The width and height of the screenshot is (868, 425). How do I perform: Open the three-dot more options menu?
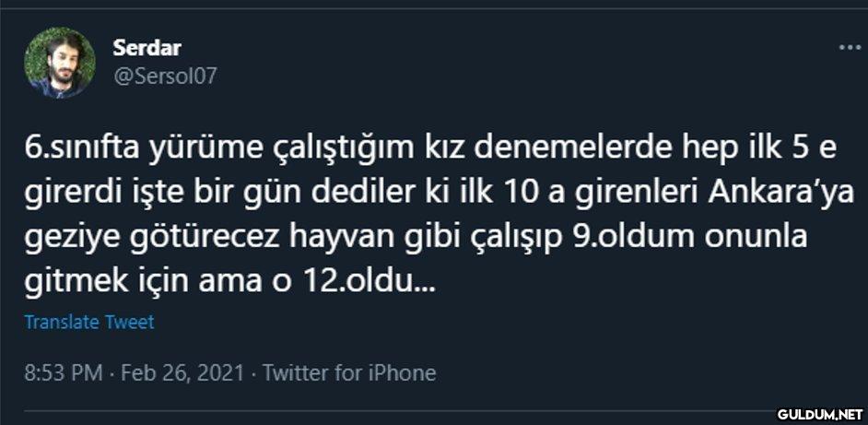pyautogui.click(x=849, y=47)
